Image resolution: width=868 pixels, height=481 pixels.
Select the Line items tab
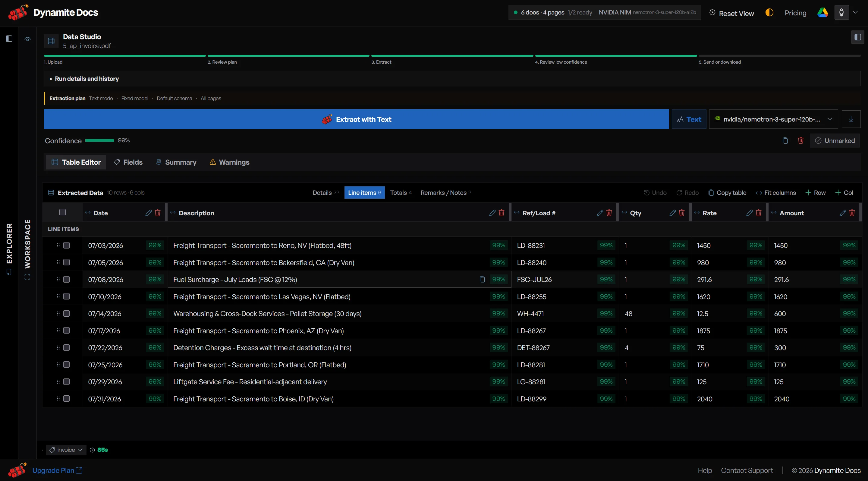click(x=365, y=193)
